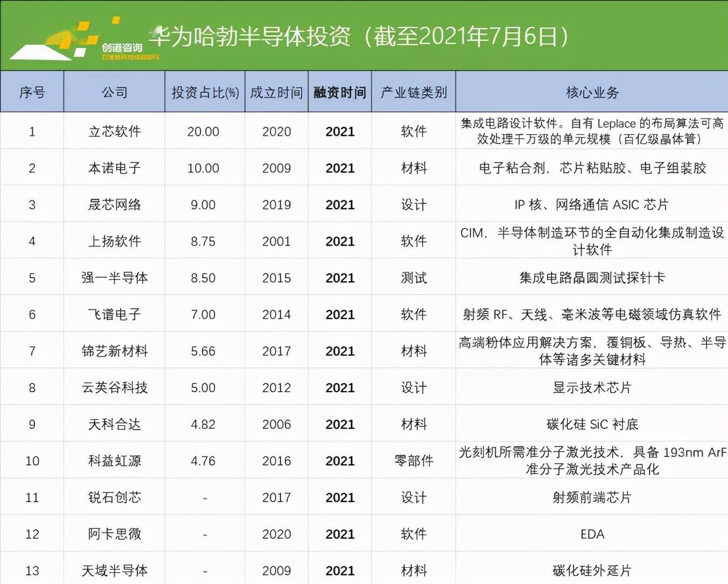Click bold 2021 financing year for 立芯软件
This screenshot has height=584, width=728.
[340, 131]
